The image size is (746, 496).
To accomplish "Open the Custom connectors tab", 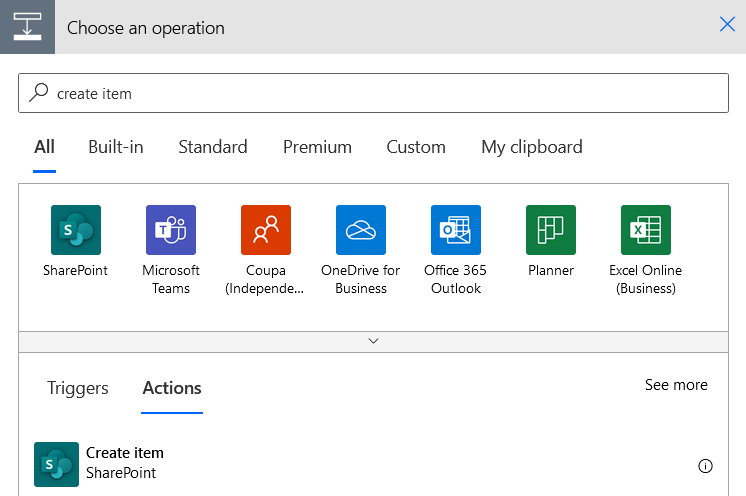I will [416, 147].
